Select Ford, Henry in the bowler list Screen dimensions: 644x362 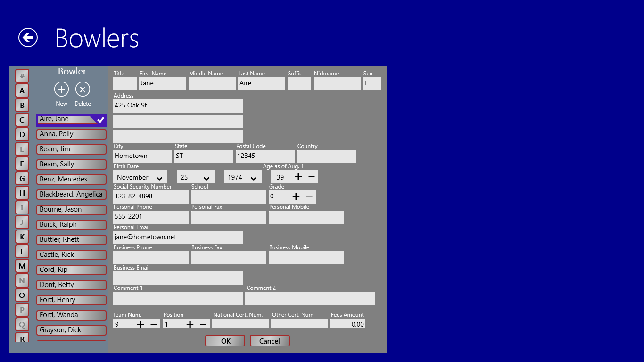coord(71,300)
